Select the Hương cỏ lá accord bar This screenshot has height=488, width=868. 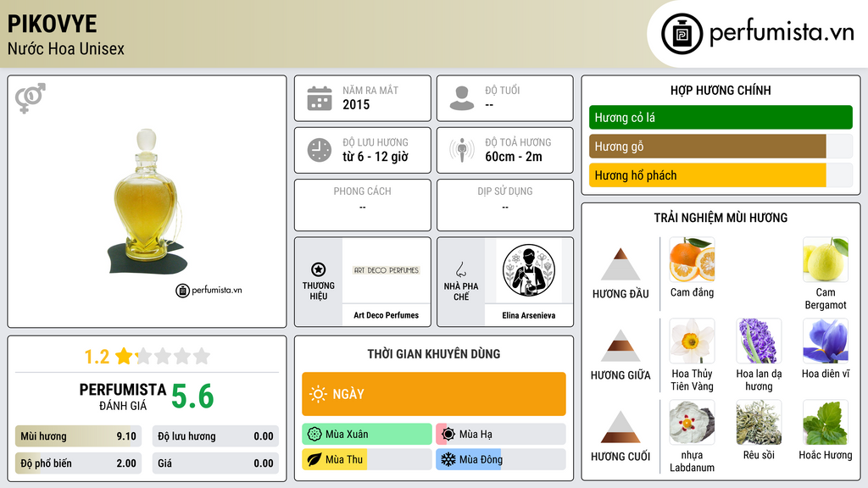tap(721, 117)
